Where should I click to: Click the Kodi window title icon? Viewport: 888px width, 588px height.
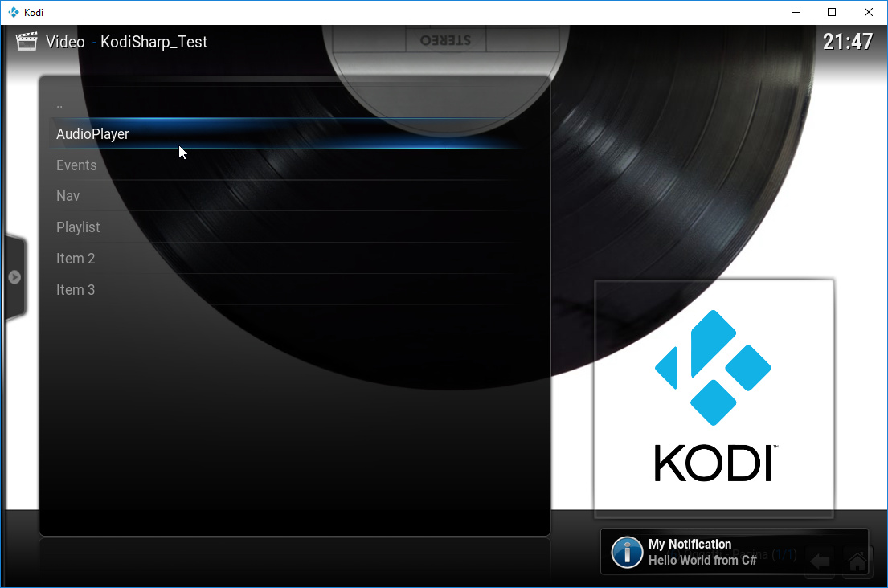pos(14,12)
